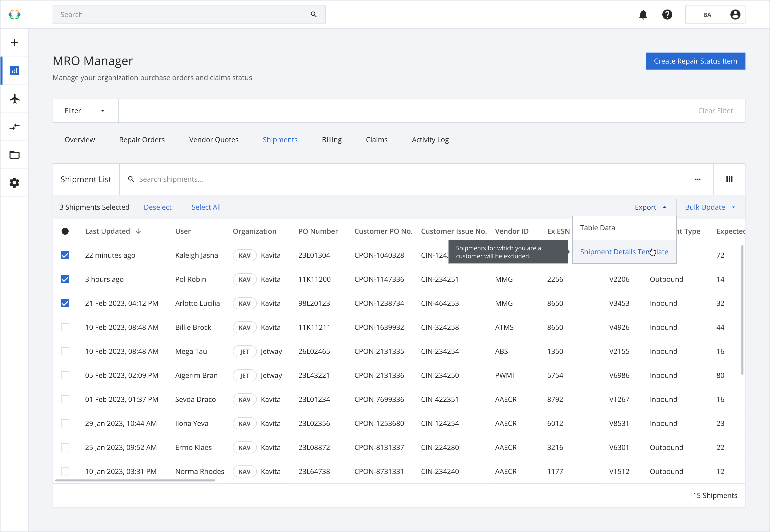Open the airplane icon in sidebar
The width and height of the screenshot is (770, 532).
[x=14, y=99]
